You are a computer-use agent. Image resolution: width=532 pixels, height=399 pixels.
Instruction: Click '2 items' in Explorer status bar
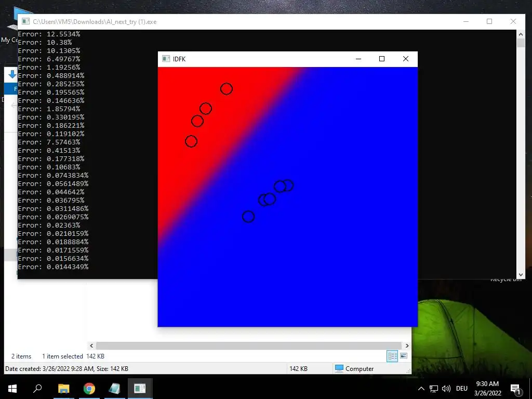pyautogui.click(x=21, y=356)
